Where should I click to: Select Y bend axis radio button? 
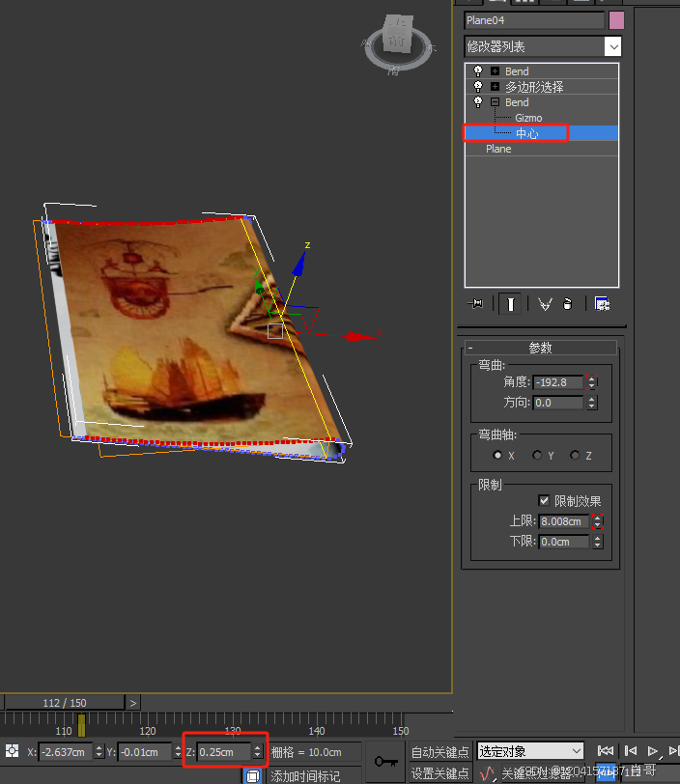[537, 455]
